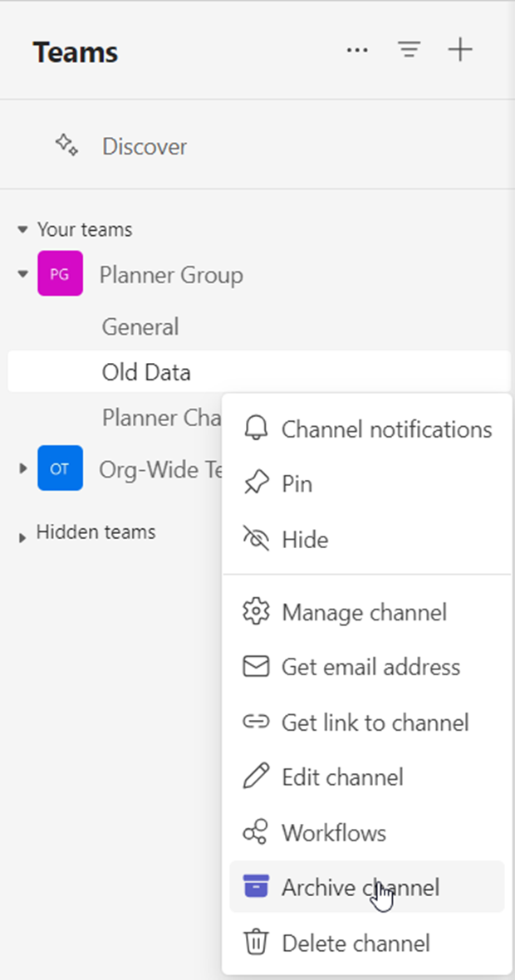Click the Get email address envelope icon
This screenshot has width=515, height=980.
[257, 667]
